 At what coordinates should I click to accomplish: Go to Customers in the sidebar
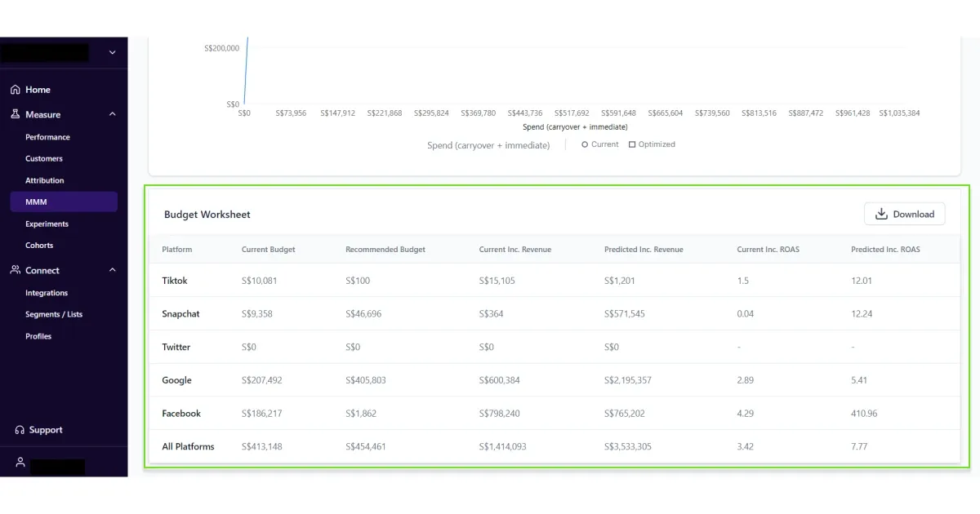[44, 158]
